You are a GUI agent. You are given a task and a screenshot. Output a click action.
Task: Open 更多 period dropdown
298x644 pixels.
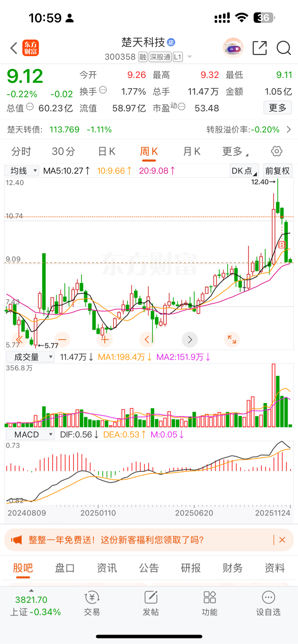pyautogui.click(x=235, y=152)
